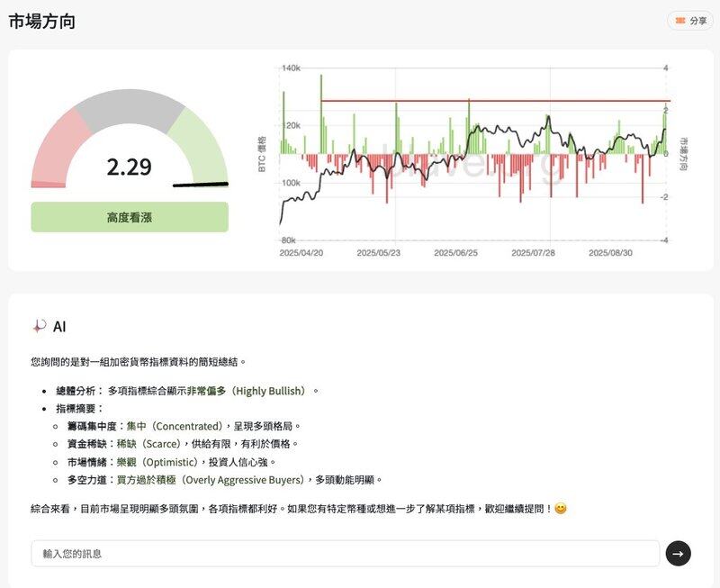Select the green bullish gauge segment
This screenshot has height=588, width=720.
point(203,146)
